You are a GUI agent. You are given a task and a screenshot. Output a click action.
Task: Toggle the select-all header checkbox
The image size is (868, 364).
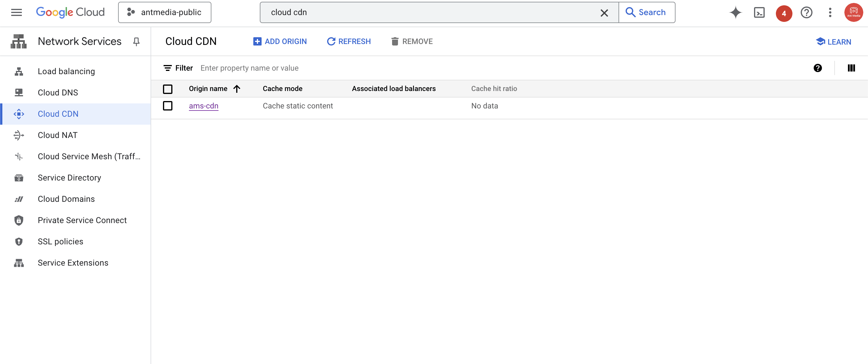point(167,89)
